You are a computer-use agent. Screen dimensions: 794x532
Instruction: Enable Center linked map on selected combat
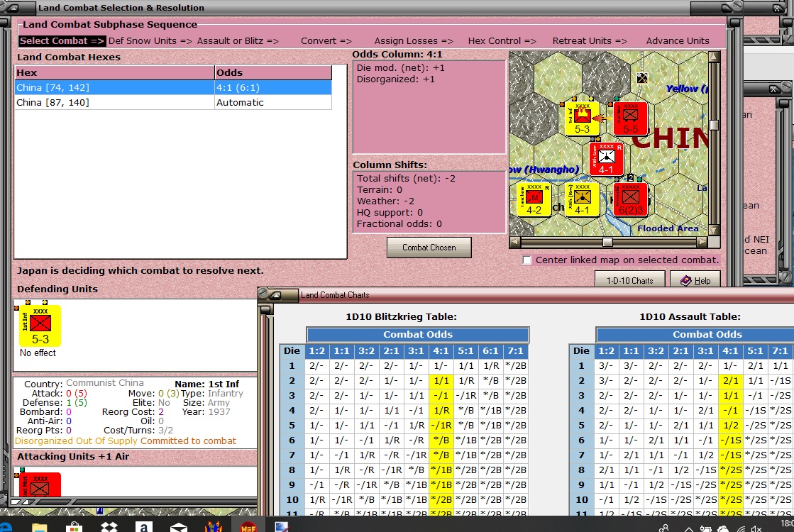[527, 260]
